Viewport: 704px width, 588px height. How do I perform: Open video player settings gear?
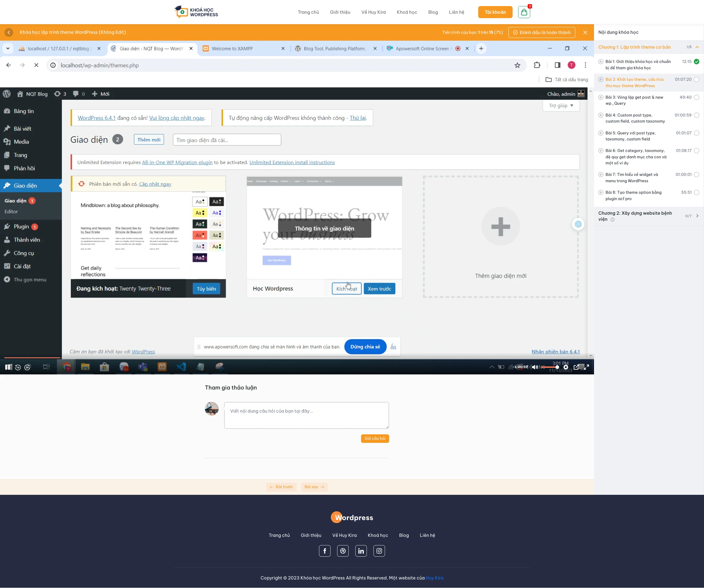pos(566,367)
